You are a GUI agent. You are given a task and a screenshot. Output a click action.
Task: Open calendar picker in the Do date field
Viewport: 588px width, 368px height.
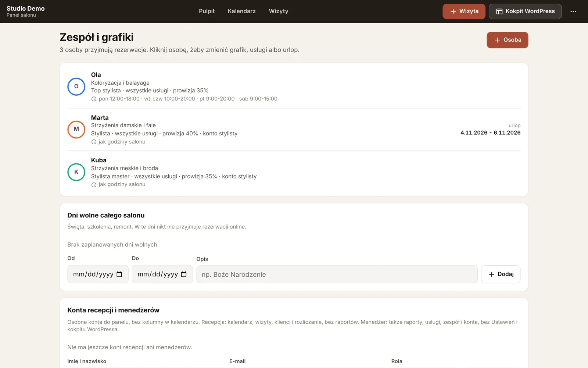click(x=184, y=274)
